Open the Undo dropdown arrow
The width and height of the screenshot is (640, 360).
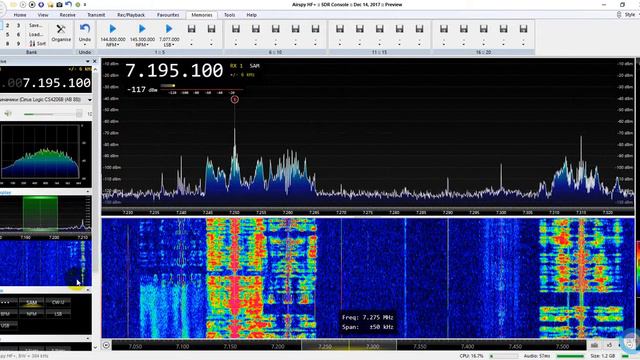(x=85, y=44)
